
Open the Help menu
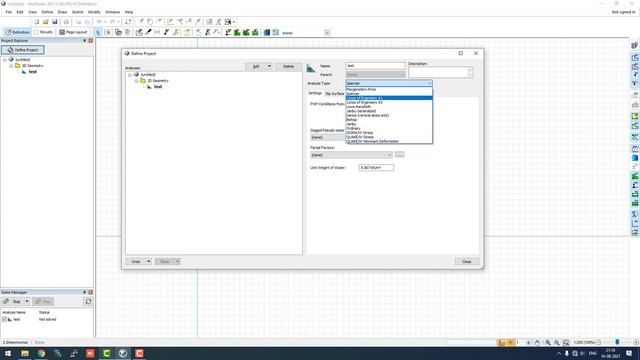(x=129, y=12)
